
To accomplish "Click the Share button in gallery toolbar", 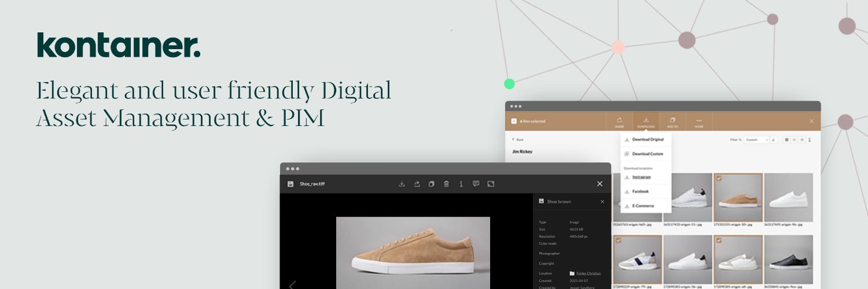I will point(620,122).
